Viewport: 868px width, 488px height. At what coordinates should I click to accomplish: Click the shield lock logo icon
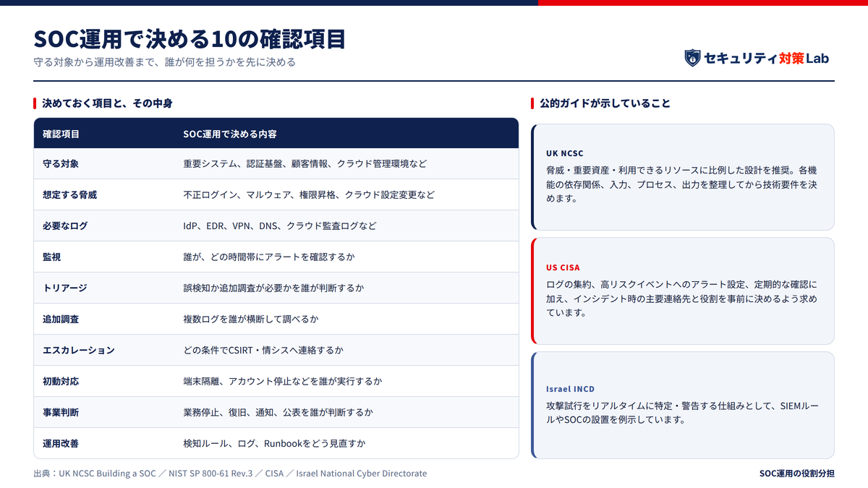pos(692,59)
